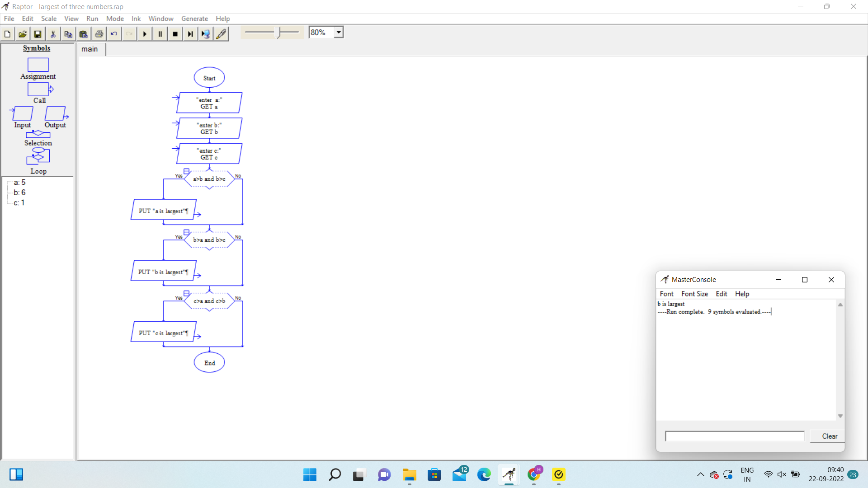
Task: Click the Save file toolbar icon
Action: (38, 34)
